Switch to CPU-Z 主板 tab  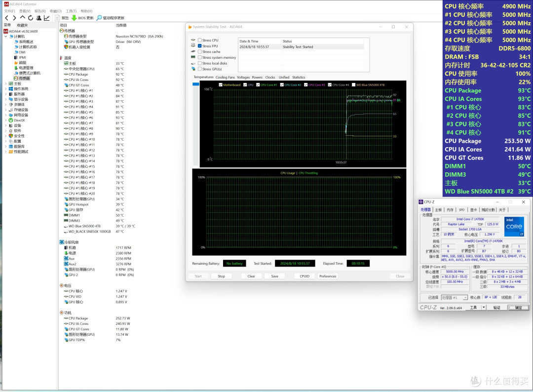point(439,210)
